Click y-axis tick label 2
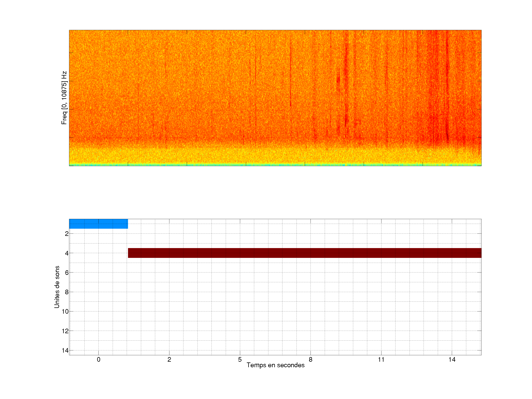532x399 pixels. pyautogui.click(x=67, y=234)
